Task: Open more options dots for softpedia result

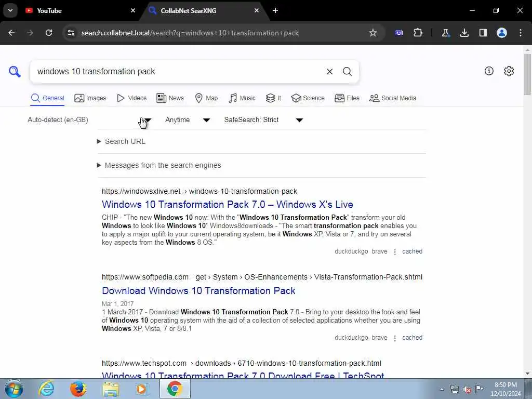Action: (x=395, y=338)
